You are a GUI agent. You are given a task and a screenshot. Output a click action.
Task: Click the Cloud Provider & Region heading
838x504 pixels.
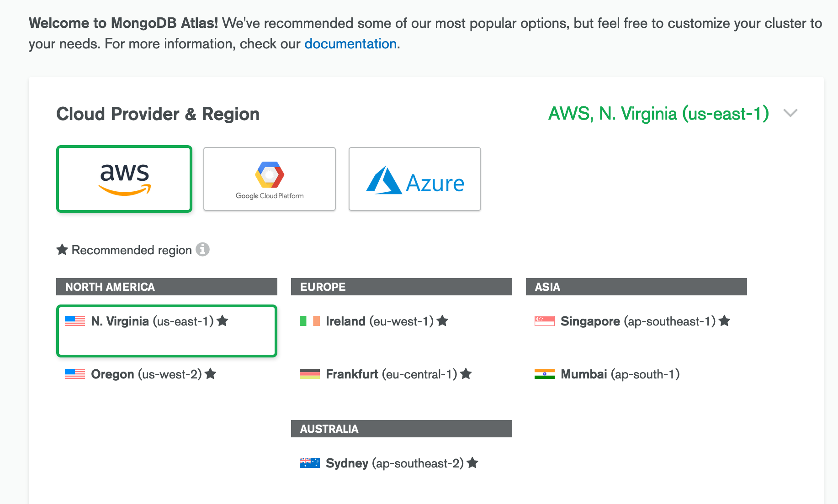[x=158, y=114]
